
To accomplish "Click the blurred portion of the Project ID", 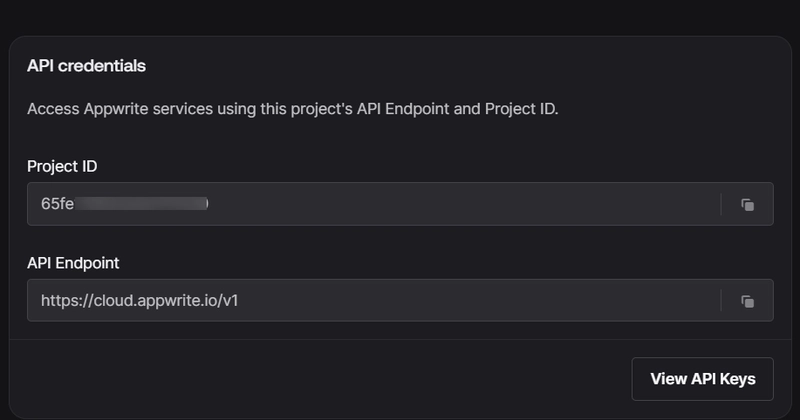I will (x=141, y=204).
